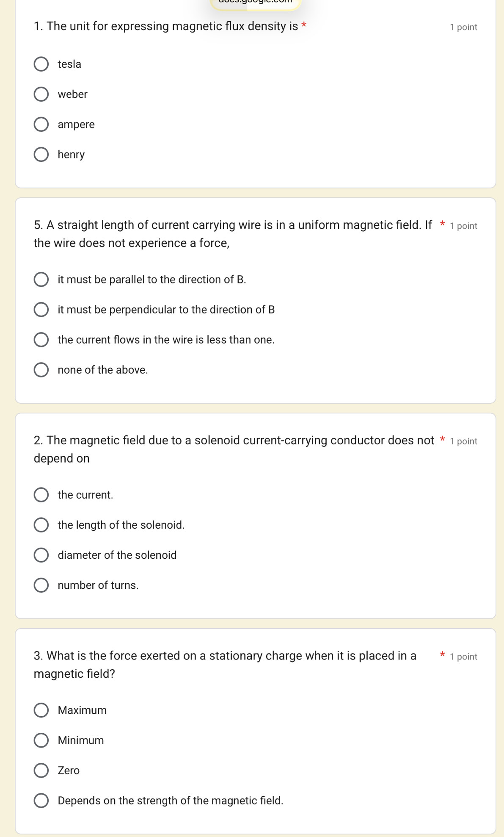This screenshot has width=504, height=837.
Task: Select the tesla option
Action: [x=41, y=64]
